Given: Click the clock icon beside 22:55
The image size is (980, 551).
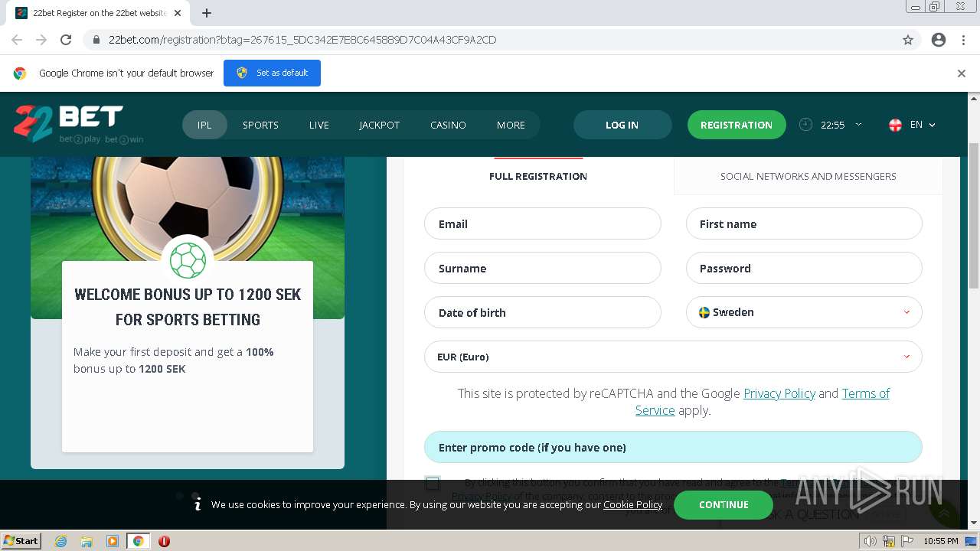Looking at the screenshot, I should (805, 125).
